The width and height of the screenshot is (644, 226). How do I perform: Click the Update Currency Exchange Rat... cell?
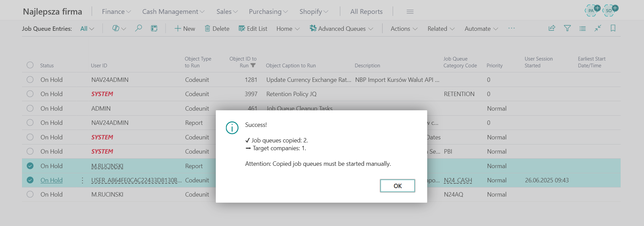point(309,80)
